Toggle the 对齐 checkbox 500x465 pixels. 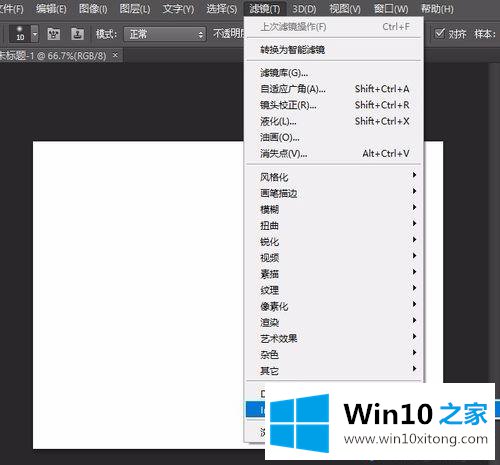click(x=440, y=33)
